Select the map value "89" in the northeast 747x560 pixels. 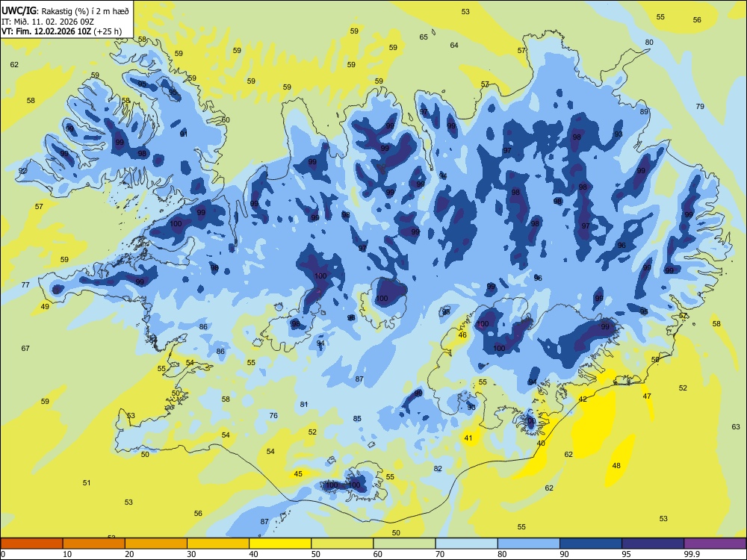[x=644, y=112]
